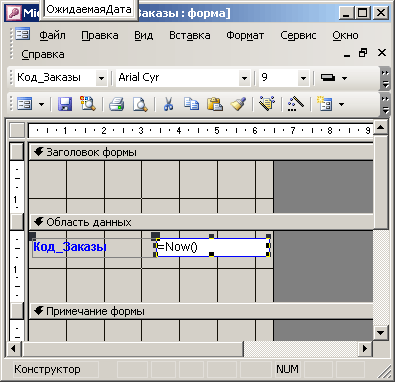
Task: Select the Код_Заказы label control
Action: (70, 247)
